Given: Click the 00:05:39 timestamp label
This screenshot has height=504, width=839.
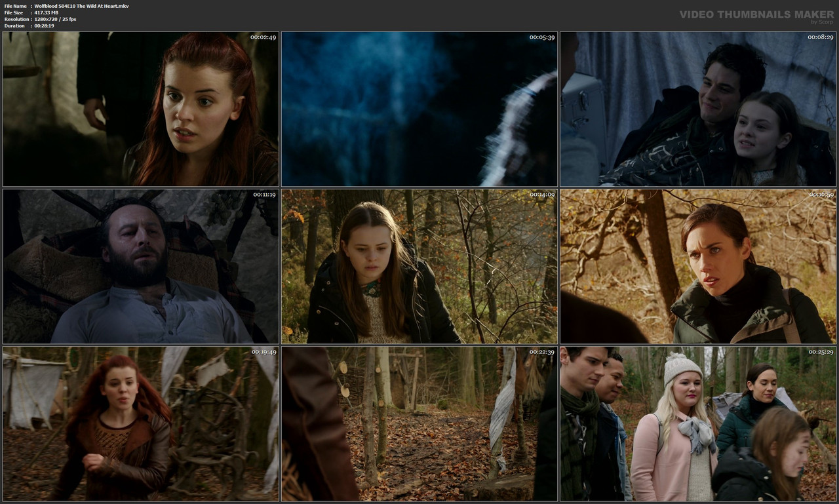Looking at the screenshot, I should pos(542,37).
